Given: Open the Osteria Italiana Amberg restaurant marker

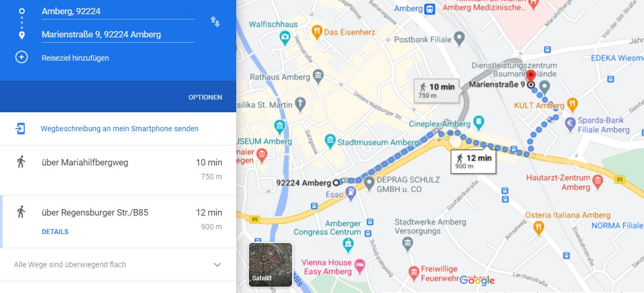Looking at the screenshot, I should [538, 228].
